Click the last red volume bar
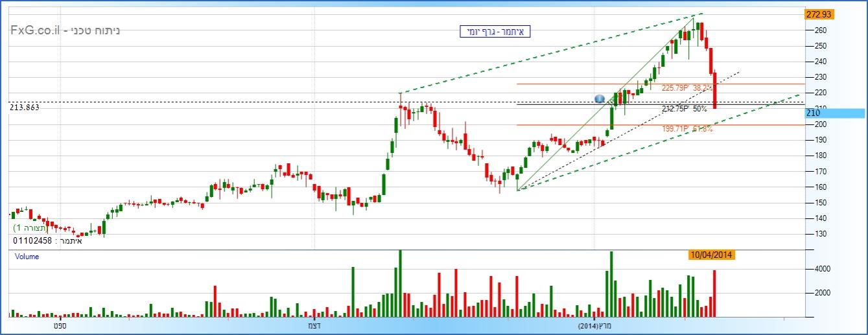The width and height of the screenshot is (868, 335). pos(715,293)
